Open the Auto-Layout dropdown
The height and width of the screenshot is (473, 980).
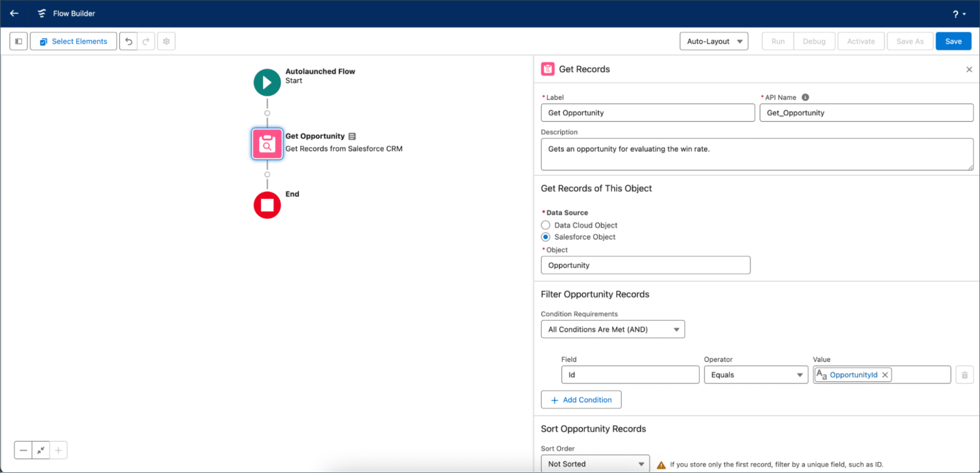click(714, 41)
